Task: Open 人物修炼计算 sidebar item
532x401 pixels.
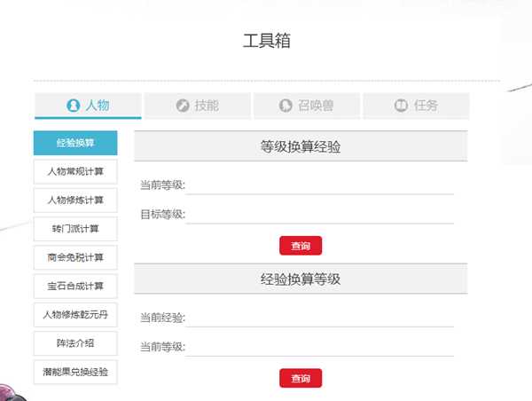Action: click(75, 200)
